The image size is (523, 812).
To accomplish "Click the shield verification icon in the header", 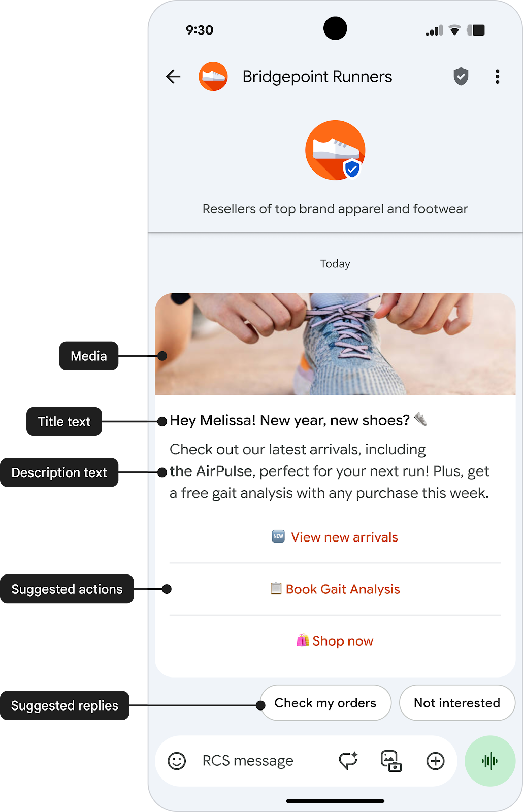I will [461, 76].
